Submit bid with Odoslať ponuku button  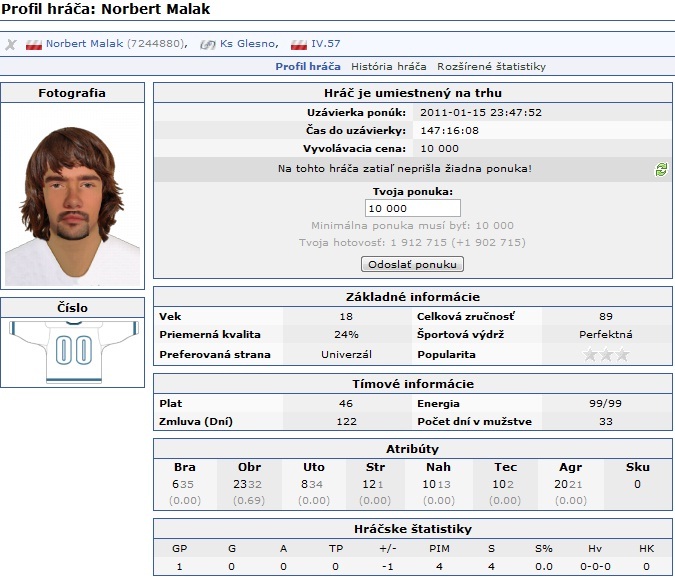412,264
